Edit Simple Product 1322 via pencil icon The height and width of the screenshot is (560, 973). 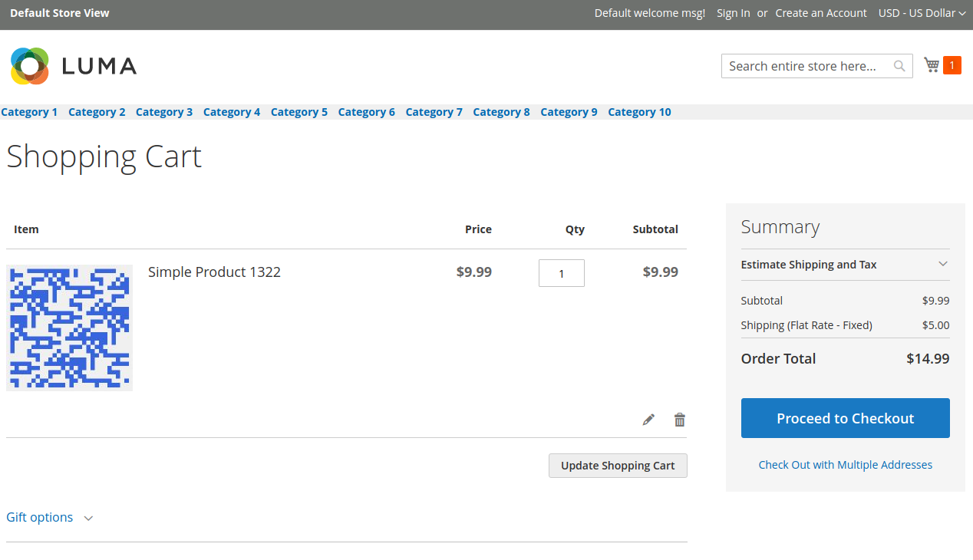point(648,420)
